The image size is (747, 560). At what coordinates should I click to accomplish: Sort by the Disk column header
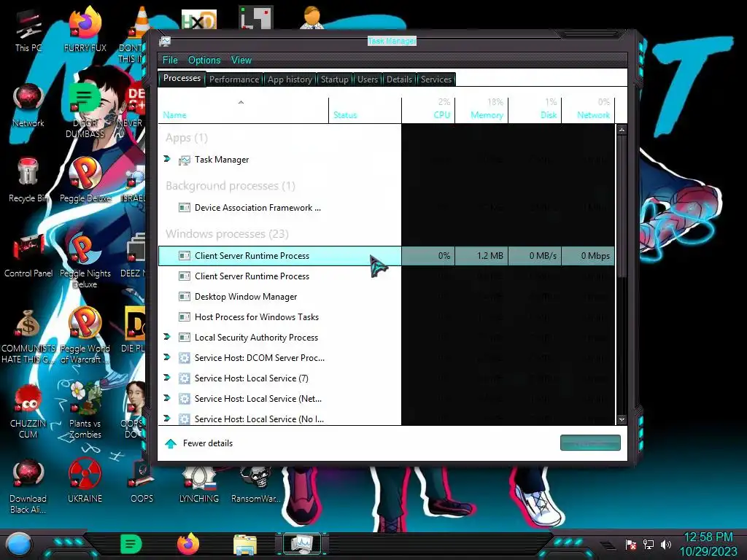coord(535,111)
